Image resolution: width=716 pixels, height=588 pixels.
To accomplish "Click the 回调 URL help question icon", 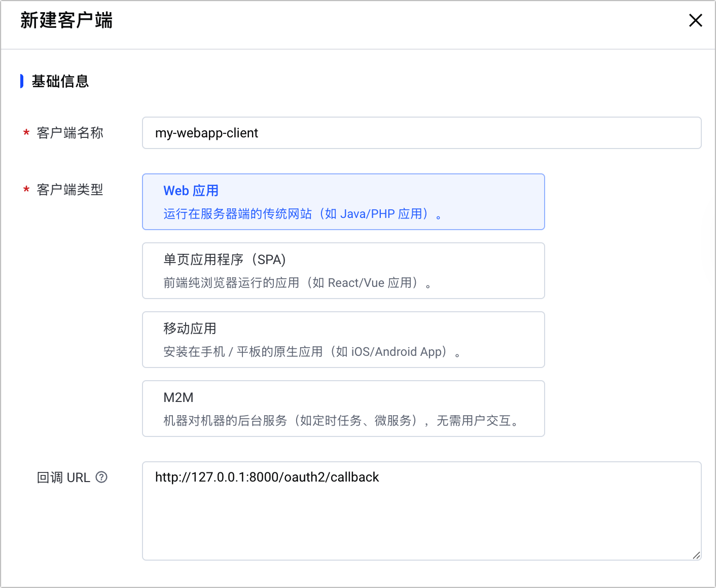I will point(101,477).
